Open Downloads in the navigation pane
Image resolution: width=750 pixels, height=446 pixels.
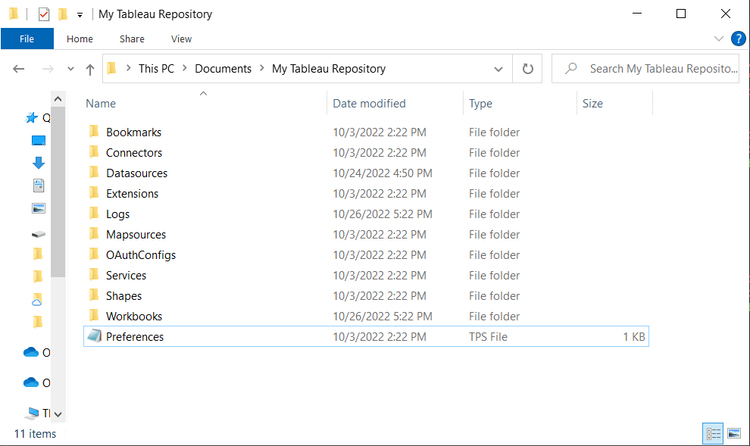[x=38, y=163]
